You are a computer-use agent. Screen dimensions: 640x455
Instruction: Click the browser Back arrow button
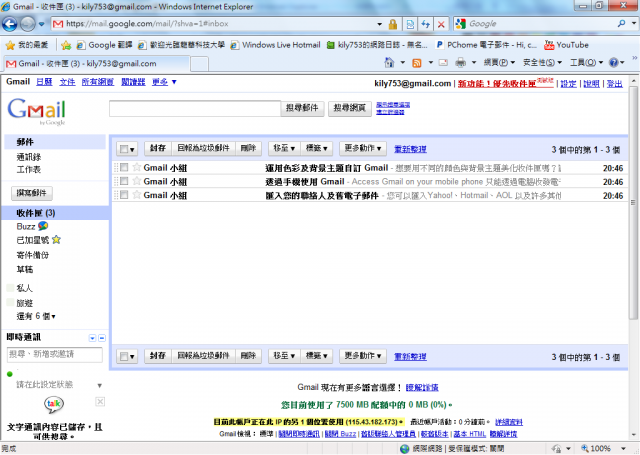pos(9,24)
